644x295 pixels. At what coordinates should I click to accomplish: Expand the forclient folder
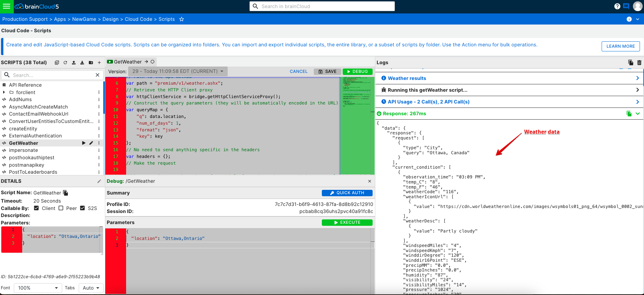point(4,92)
